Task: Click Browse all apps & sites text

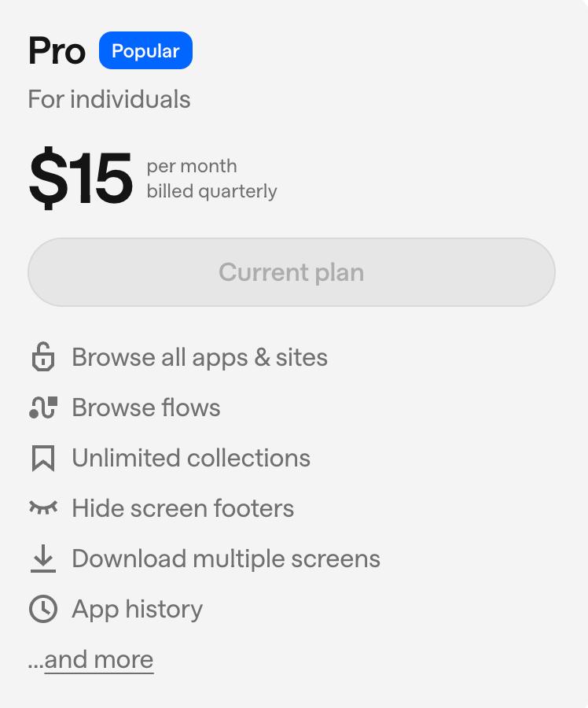Action: [200, 358]
